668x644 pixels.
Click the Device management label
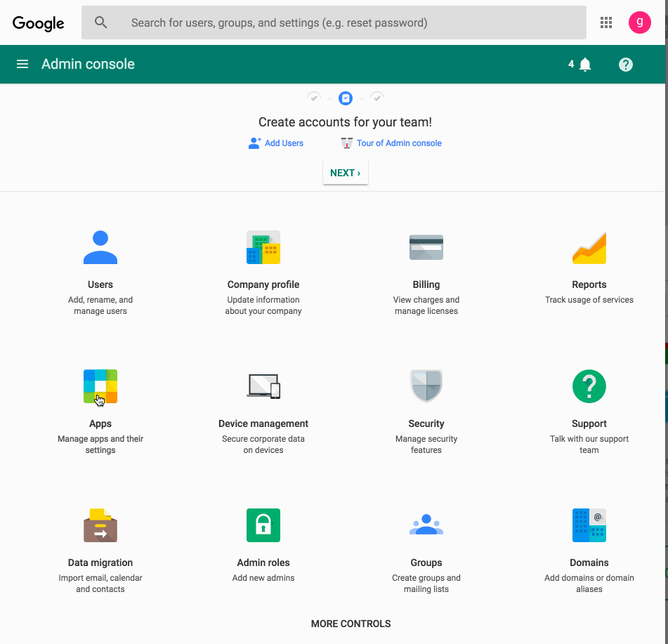click(x=263, y=423)
